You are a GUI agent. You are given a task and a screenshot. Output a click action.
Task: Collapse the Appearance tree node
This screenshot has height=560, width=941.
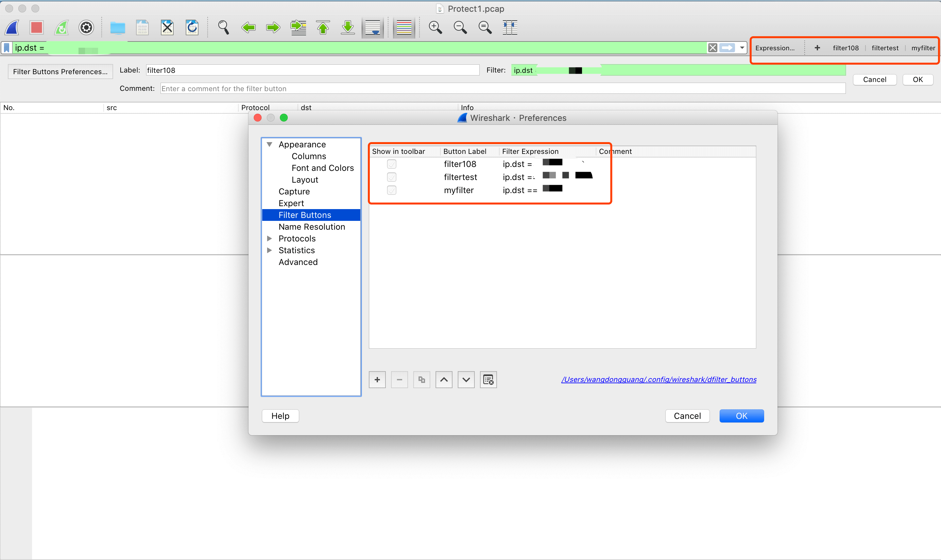point(270,144)
